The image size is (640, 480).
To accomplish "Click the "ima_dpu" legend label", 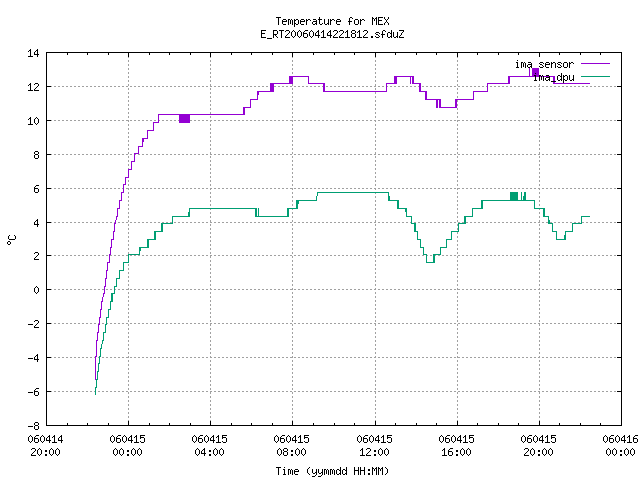I will tap(554, 77).
